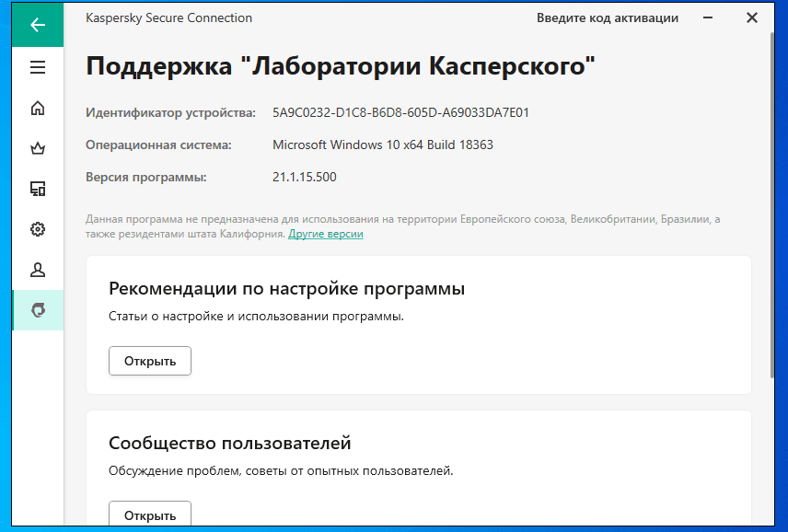Viewport: 788px width, 532px height.
Task: Open the Home section in sidebar
Action: (38, 108)
